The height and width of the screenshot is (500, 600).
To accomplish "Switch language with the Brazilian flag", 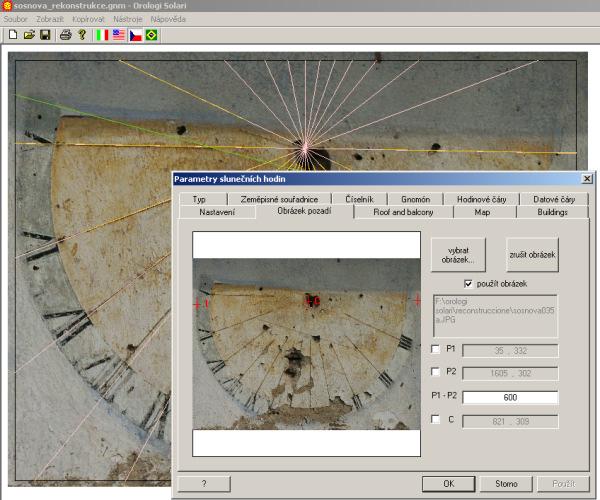I will [x=152, y=35].
